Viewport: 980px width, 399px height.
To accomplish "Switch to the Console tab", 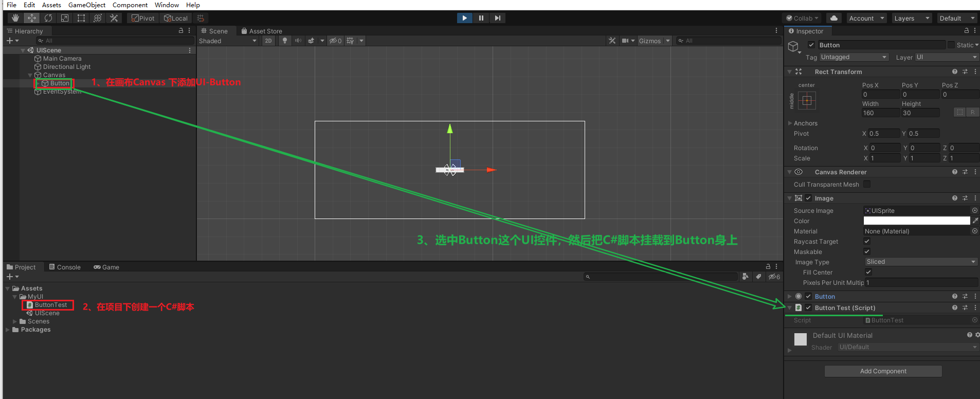I will pos(65,267).
